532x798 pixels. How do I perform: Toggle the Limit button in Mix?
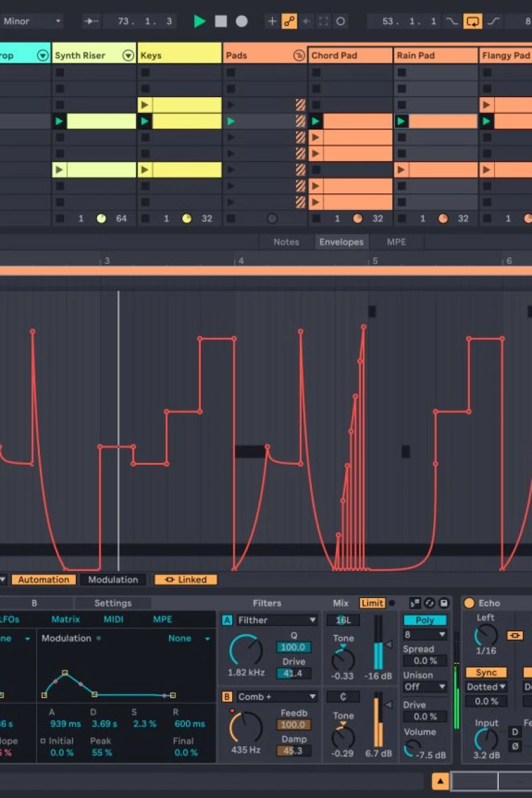click(x=372, y=603)
